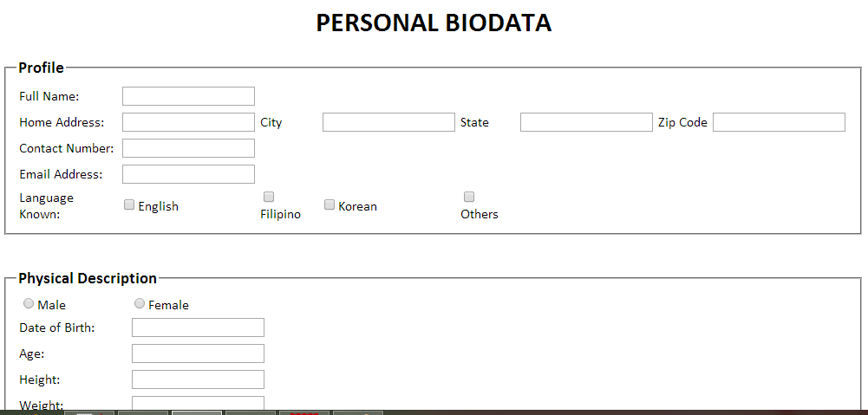Check the Filipino language box
Screen dimensions: 868x415
click(x=269, y=197)
